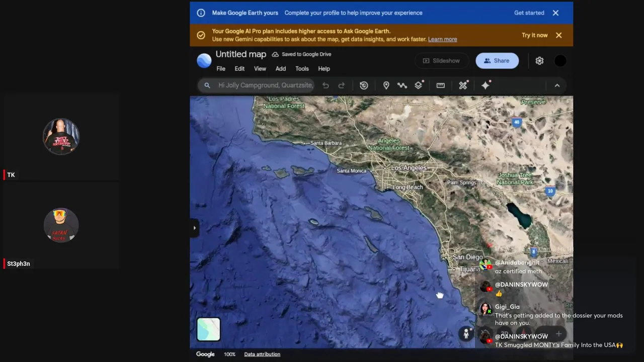Open the data layers tool

coord(419,85)
